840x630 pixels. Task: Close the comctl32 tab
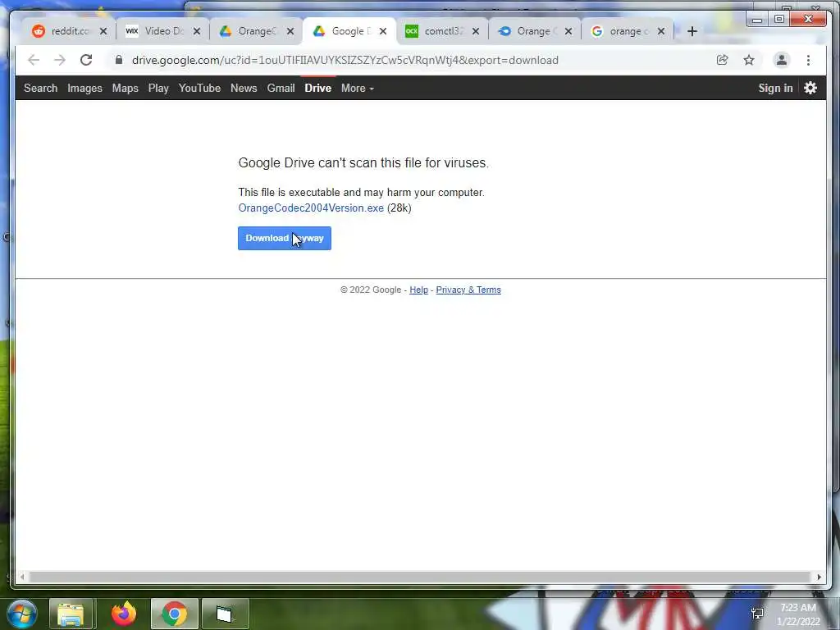tap(476, 31)
